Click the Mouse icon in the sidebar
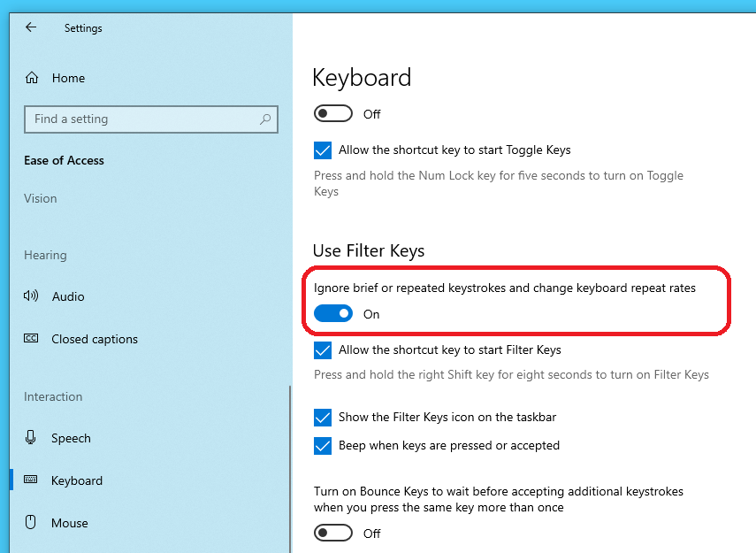Viewport: 756px width, 553px height. click(x=32, y=523)
